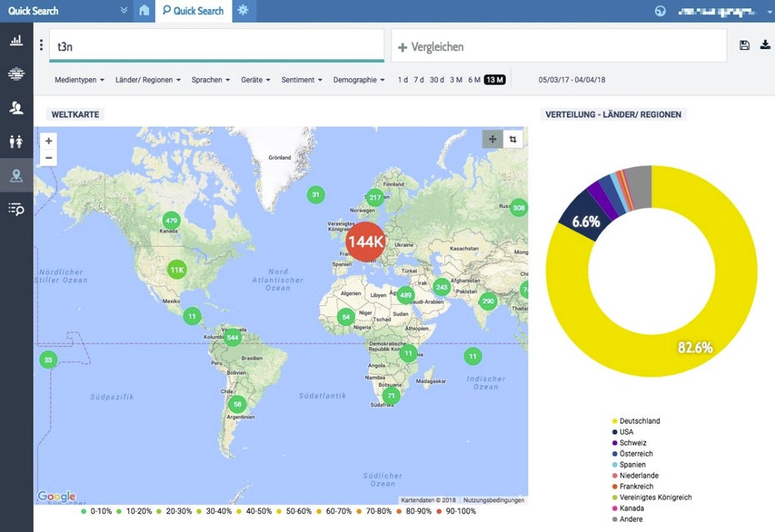Select the map pan move tool

(x=492, y=139)
